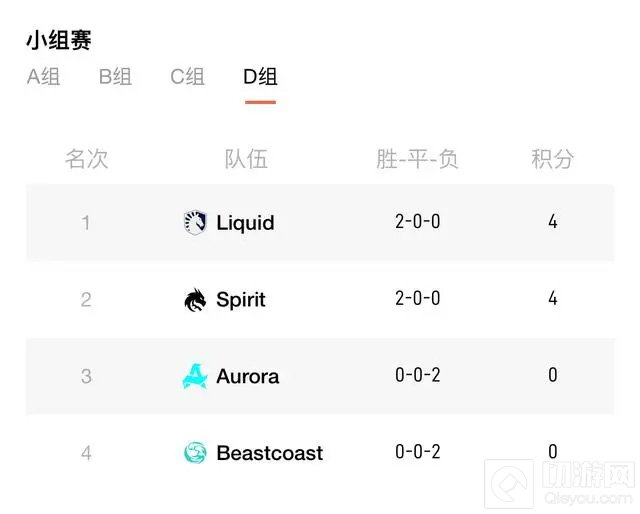The image size is (640, 514).
Task: Select the Beastcoast team name
Action: tap(270, 453)
